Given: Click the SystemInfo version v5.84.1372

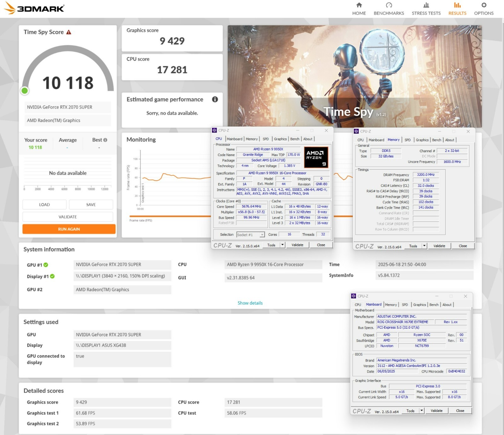Looking at the screenshot, I should pos(424,275).
